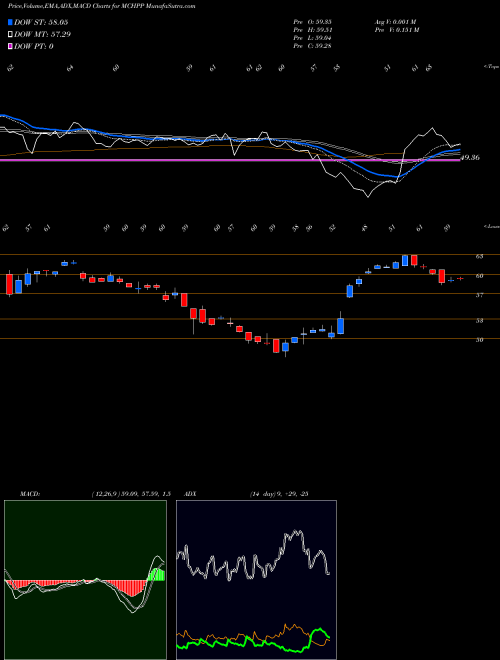Click the ADX indicator chart panel
Screen dimensions: 500x660
[256, 580]
